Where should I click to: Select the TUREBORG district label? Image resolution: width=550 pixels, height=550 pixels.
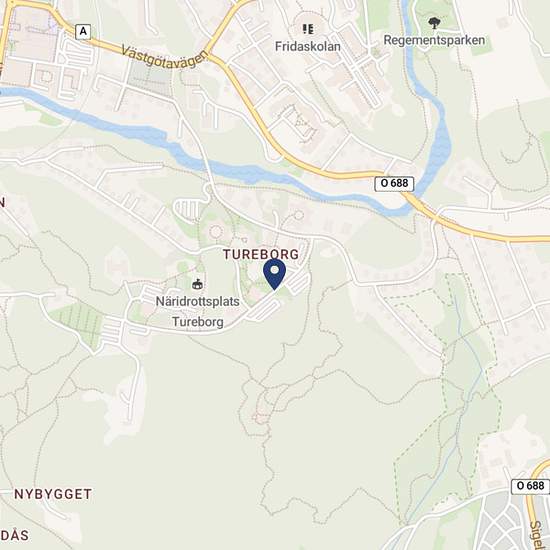(261, 254)
